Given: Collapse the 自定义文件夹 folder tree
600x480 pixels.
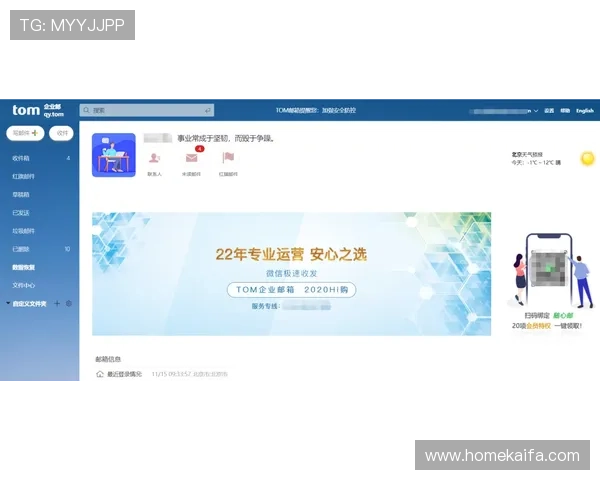Looking at the screenshot, I should pos(8,303).
